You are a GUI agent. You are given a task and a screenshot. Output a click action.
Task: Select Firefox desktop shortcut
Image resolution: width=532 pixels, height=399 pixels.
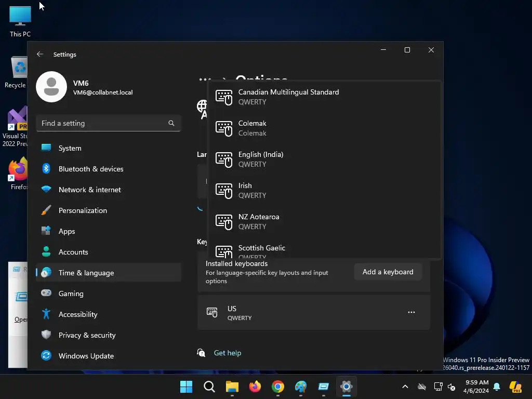18,174
